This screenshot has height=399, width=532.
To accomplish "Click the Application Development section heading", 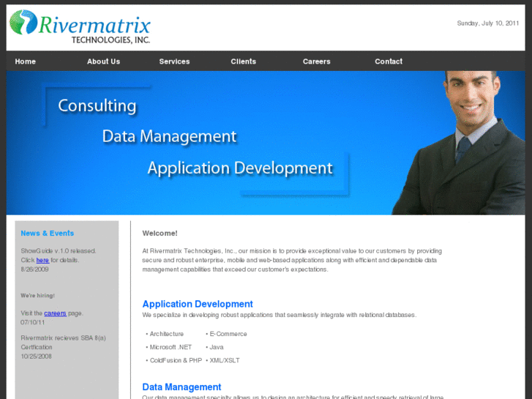I will coord(198,304).
